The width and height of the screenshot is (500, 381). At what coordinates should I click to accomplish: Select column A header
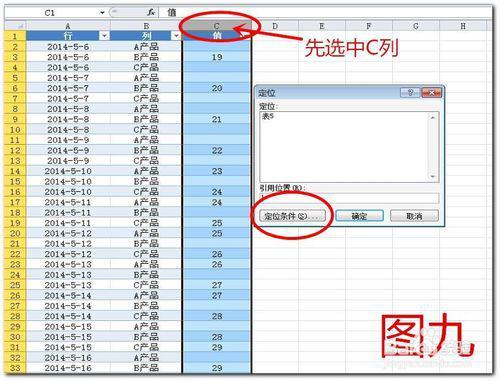pyautogui.click(x=68, y=26)
